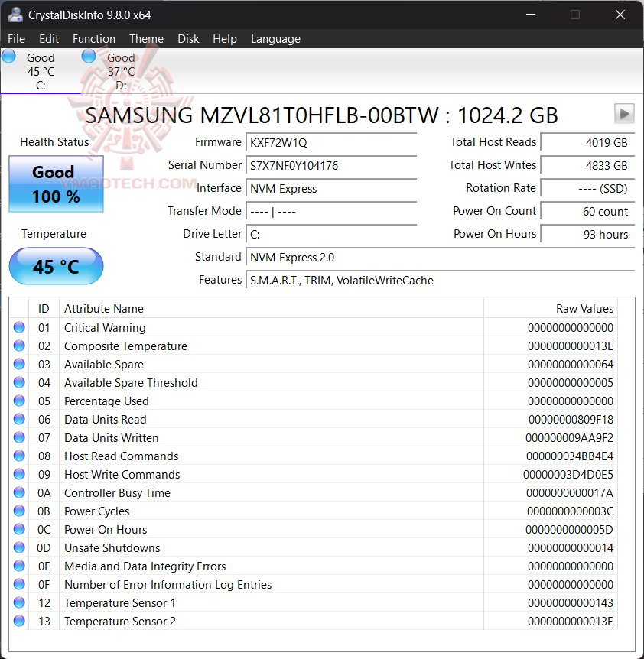Viewport: 644px width, 659px height.
Task: Click the CrystalDiskInfo app icon in title bar
Action: [15, 15]
